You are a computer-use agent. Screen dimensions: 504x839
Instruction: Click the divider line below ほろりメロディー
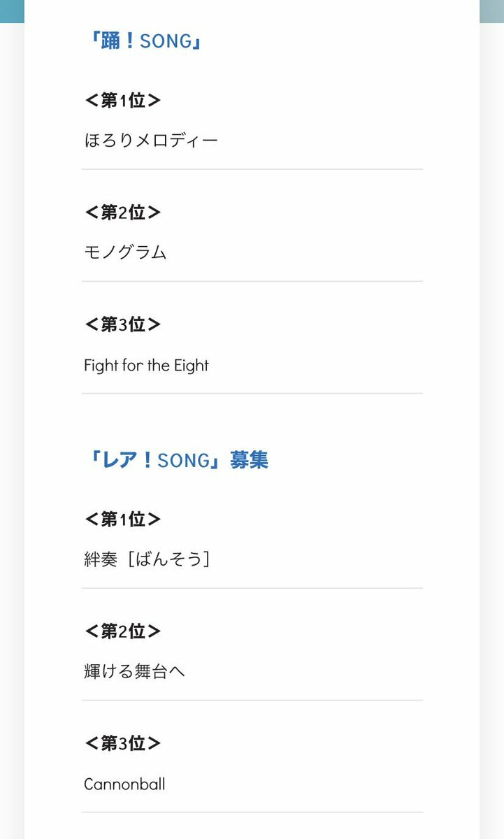click(x=252, y=169)
